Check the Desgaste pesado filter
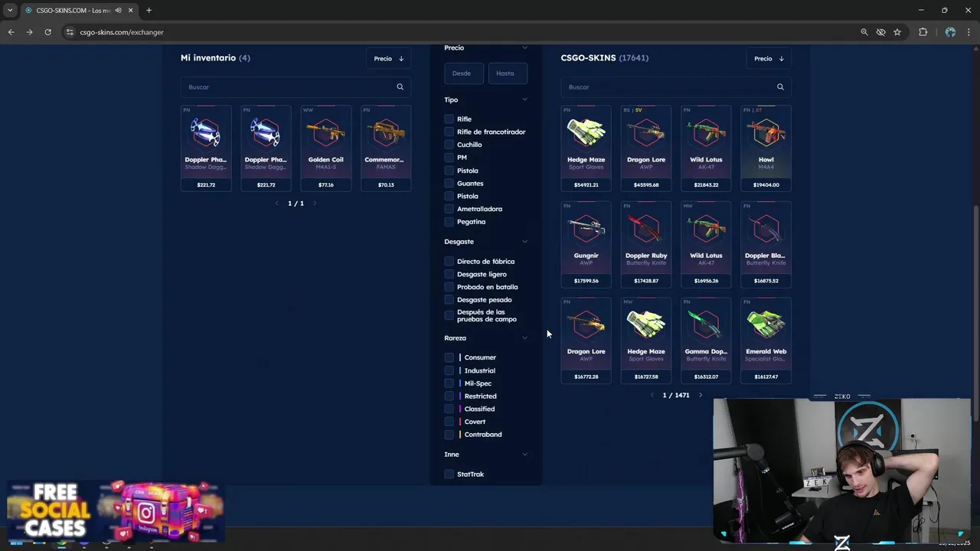980x551 pixels. click(x=449, y=299)
